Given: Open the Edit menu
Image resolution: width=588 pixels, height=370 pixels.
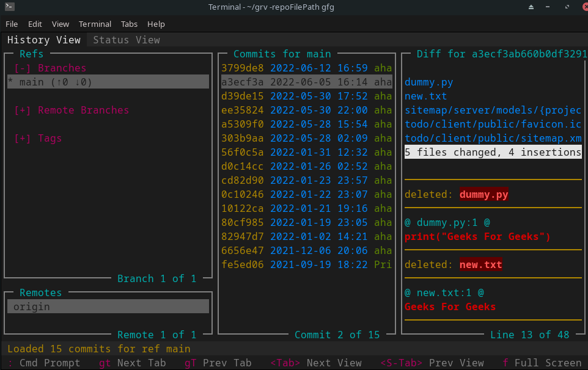Looking at the screenshot, I should [35, 24].
